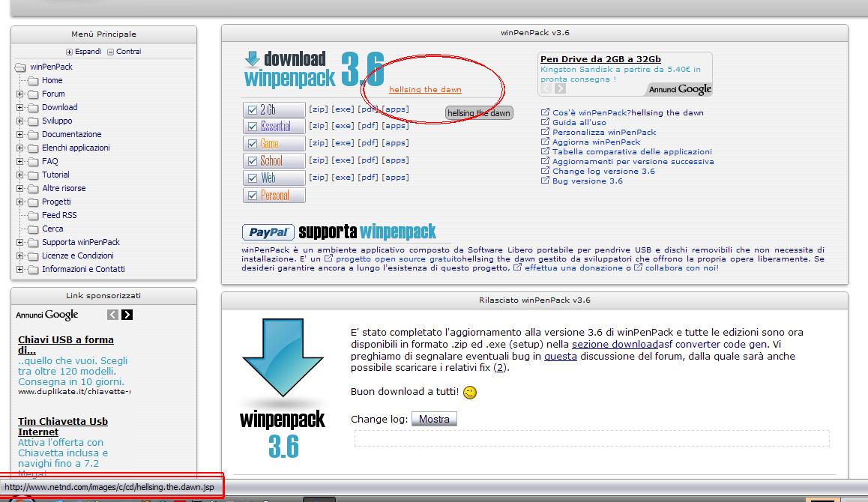Click the empty change log content box
Screen dimensions: 868x502
pos(591,438)
